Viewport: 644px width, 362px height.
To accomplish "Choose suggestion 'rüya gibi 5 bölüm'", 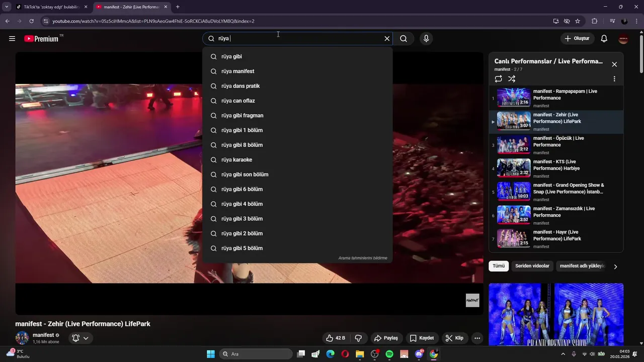I will click(297, 248).
